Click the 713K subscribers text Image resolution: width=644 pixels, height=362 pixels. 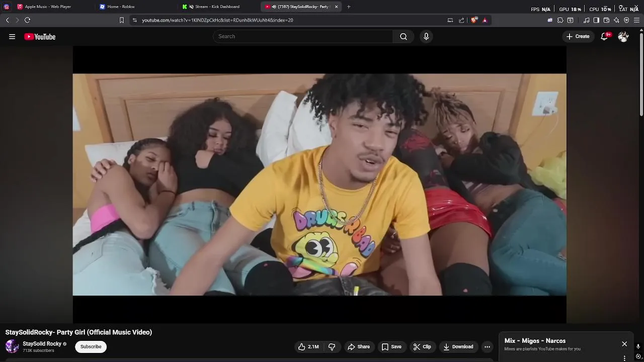point(38,350)
